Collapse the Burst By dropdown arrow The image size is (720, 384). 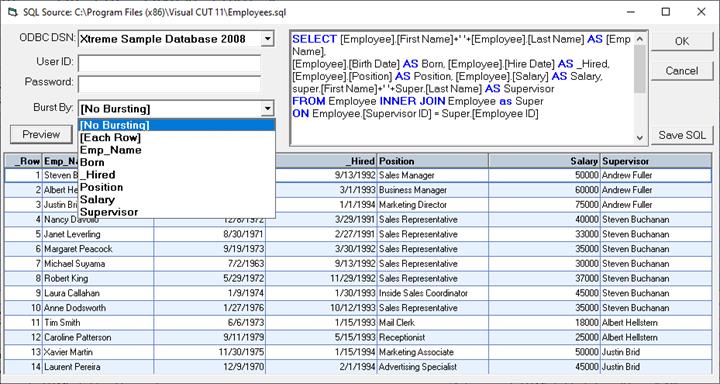pos(267,109)
